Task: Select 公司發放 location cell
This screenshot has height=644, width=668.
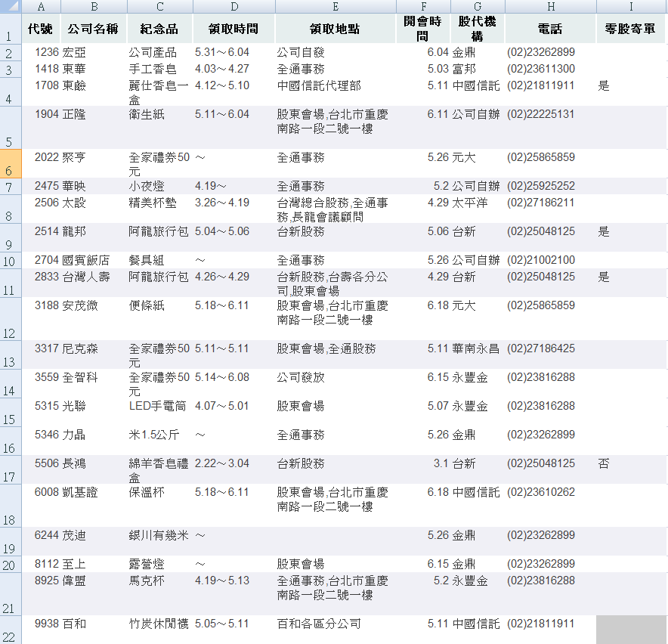Action: 336,383
